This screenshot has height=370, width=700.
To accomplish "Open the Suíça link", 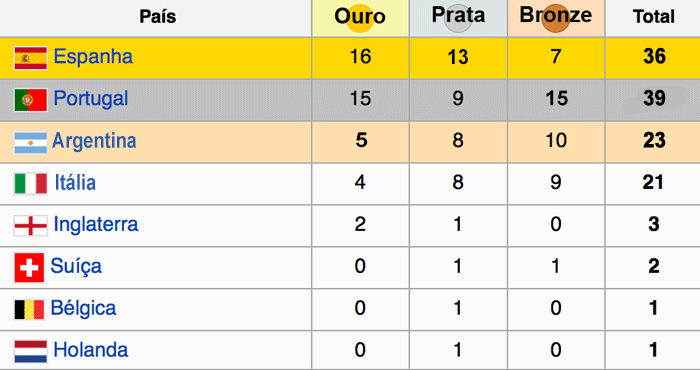I will pos(76,266).
